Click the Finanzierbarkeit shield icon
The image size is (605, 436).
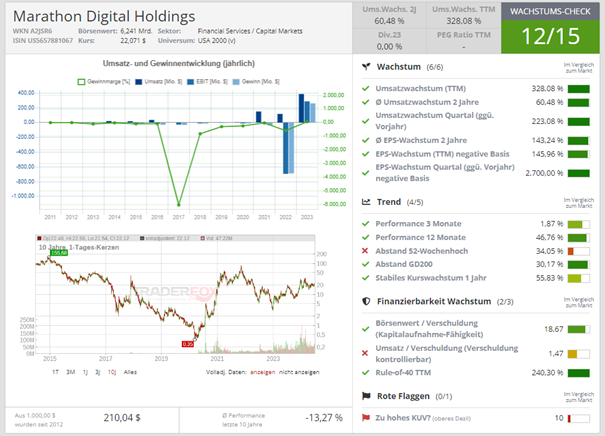pos(366,301)
